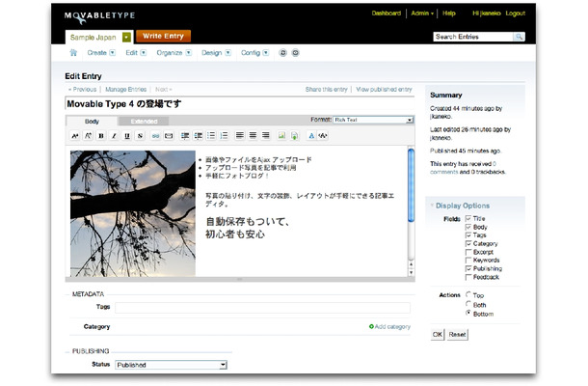Click the home icon in navigation bar

73,52
